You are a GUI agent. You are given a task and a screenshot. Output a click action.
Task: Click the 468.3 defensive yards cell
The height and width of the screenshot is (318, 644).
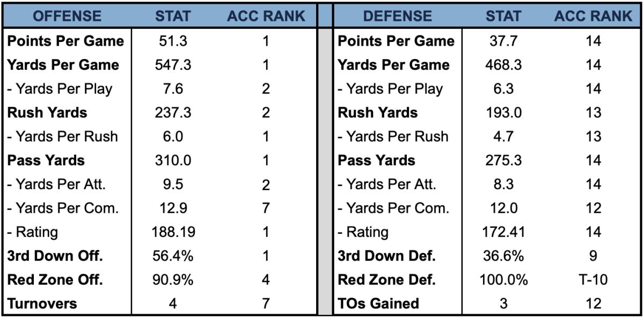pos(503,65)
